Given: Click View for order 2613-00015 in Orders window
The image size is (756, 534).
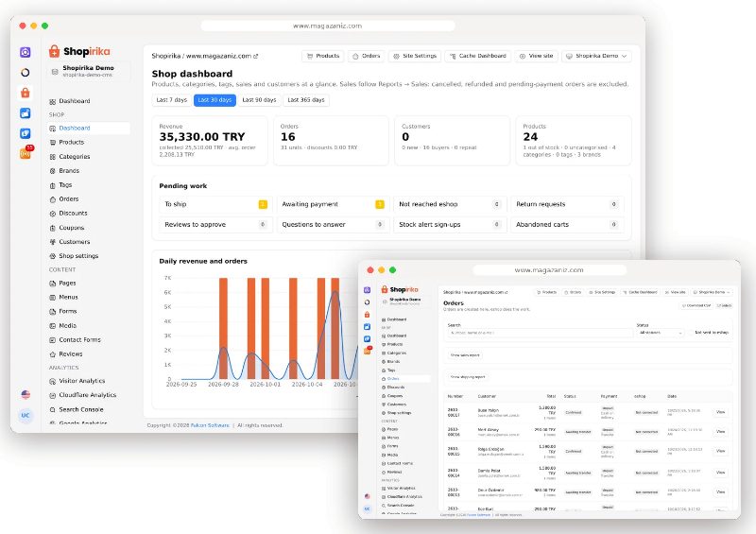Looking at the screenshot, I should pyautogui.click(x=721, y=451).
